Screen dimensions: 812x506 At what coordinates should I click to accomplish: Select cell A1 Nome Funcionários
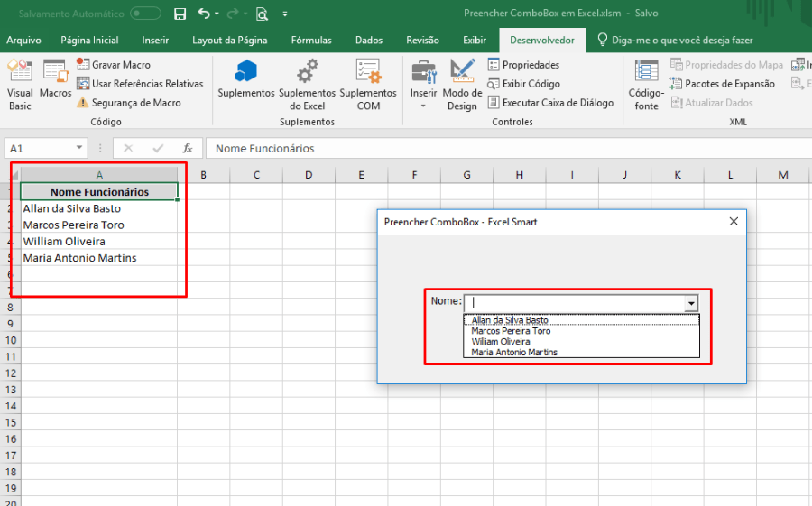click(x=99, y=191)
